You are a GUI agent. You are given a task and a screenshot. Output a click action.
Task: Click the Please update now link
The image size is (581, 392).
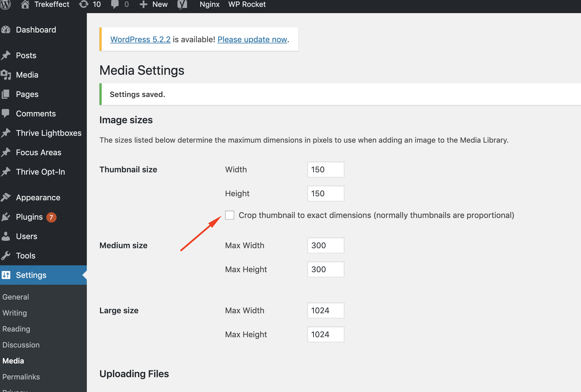click(252, 39)
